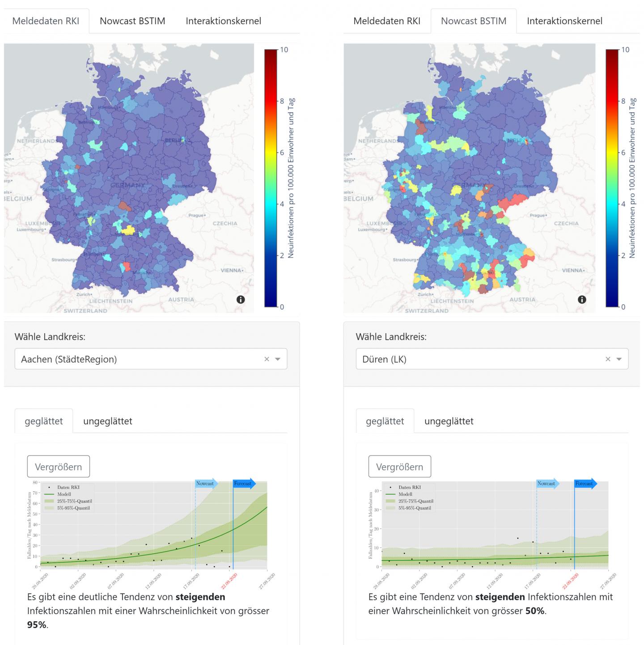Screen dimensions: 644x645
Task: Click info icon on left Meldedaten map
Action: 241,300
